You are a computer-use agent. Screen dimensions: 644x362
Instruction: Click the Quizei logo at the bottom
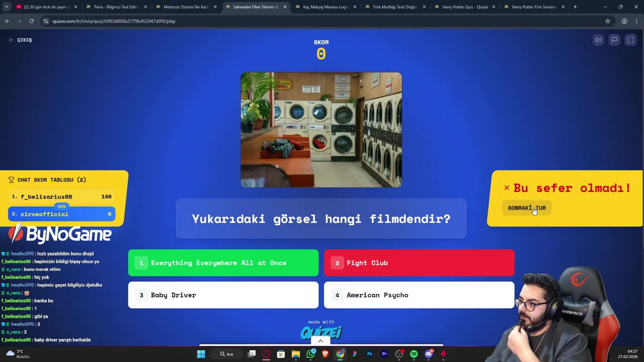coord(321,332)
